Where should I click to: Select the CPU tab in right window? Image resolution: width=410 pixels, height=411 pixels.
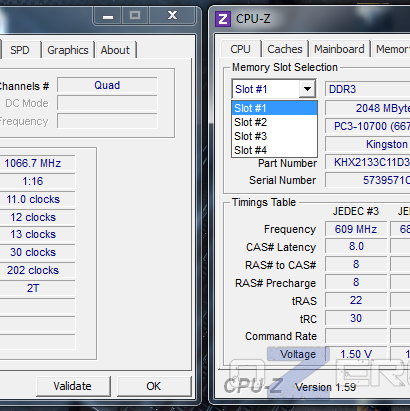240,49
